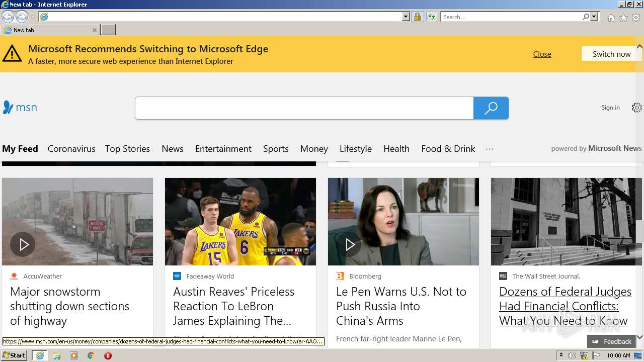Open the Home page icon
The image size is (644, 362).
(611, 18)
